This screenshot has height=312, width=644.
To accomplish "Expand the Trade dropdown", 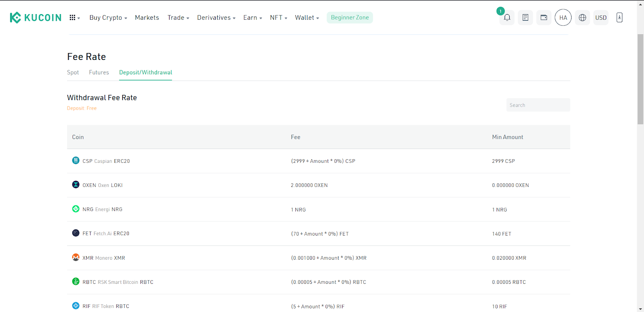I will tap(178, 18).
